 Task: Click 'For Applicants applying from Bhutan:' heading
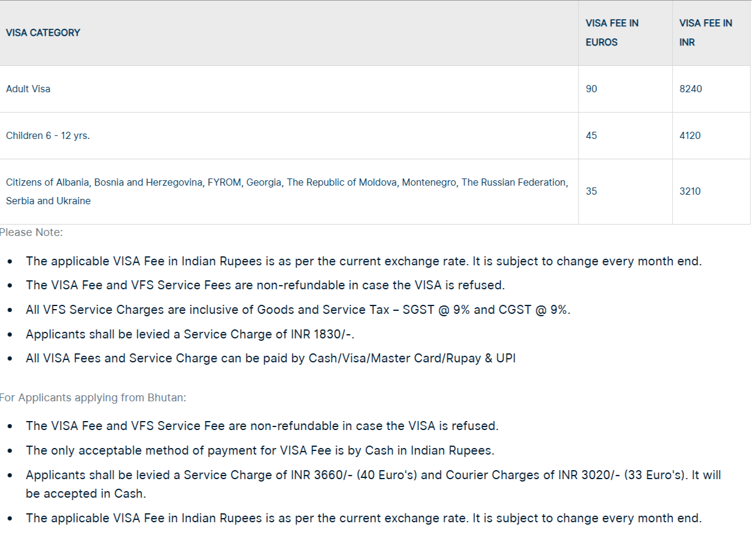coord(93,398)
